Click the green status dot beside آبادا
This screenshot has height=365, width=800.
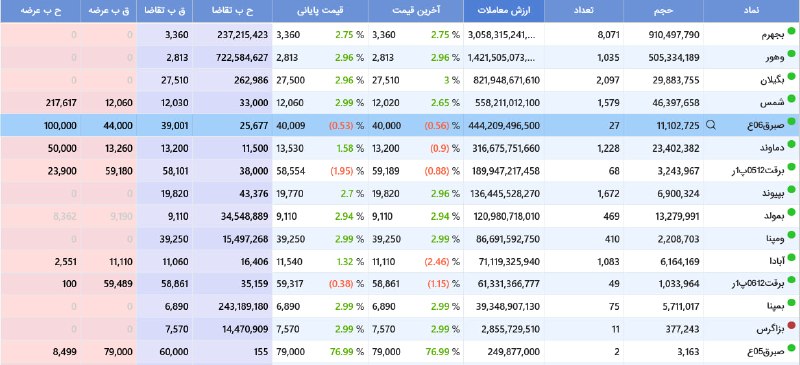(x=791, y=257)
